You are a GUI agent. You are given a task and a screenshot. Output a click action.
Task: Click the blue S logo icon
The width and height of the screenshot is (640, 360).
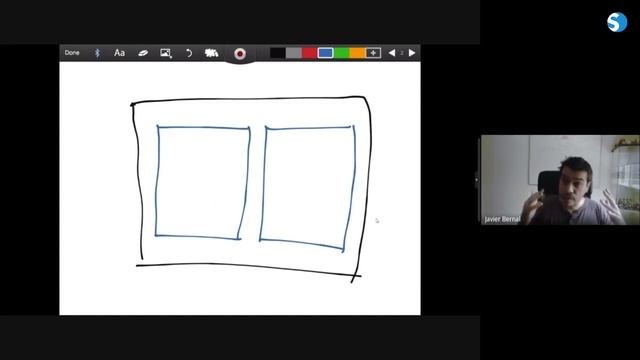tap(617, 22)
